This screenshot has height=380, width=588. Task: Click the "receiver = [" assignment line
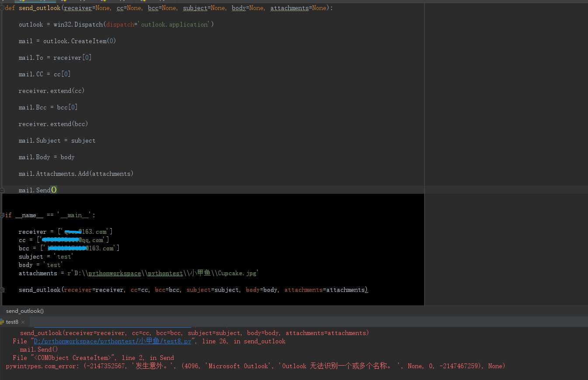pos(66,232)
